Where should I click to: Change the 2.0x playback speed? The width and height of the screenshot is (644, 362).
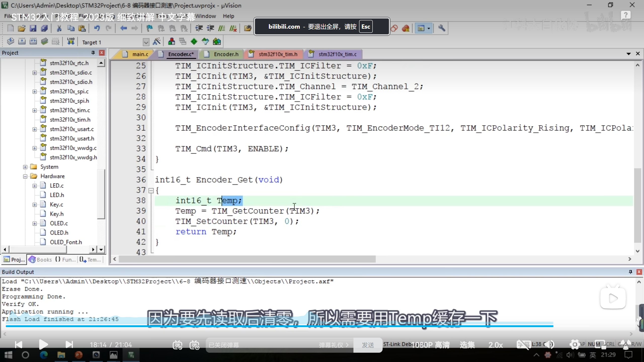coord(495,345)
